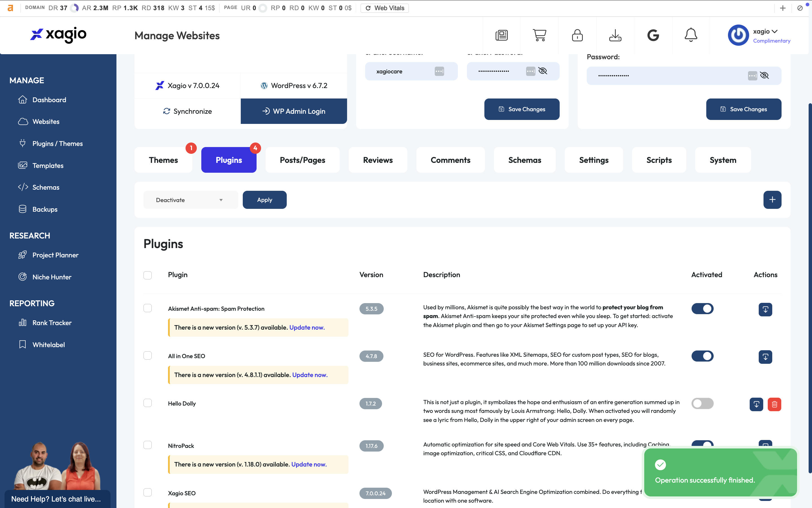
Task: Select the Plugins tab
Action: coord(229,160)
